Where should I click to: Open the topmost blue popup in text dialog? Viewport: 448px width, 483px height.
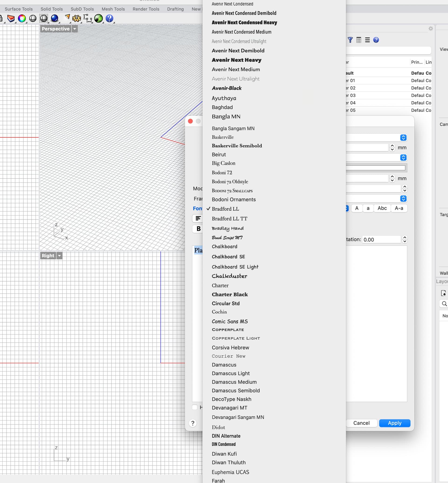pyautogui.click(x=403, y=138)
